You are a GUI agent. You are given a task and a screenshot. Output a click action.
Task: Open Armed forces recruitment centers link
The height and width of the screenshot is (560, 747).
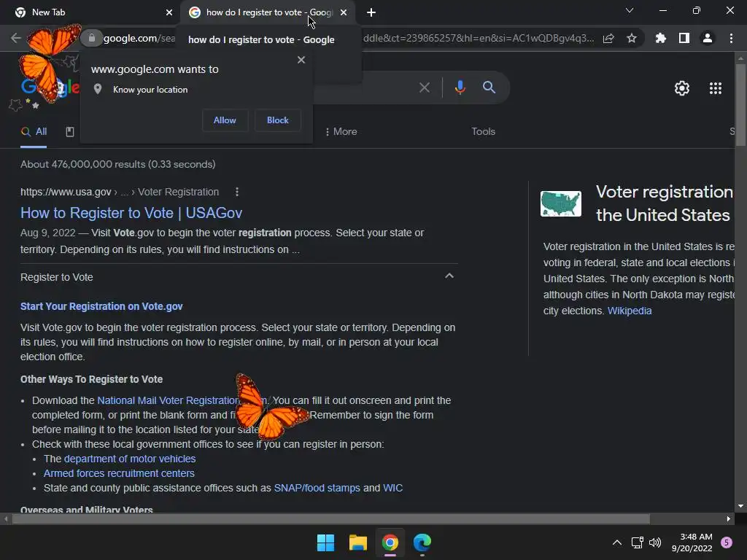[x=119, y=473]
